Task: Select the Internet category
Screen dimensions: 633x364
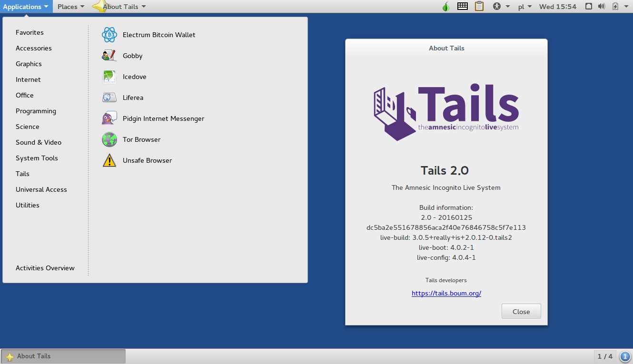Action: point(28,79)
